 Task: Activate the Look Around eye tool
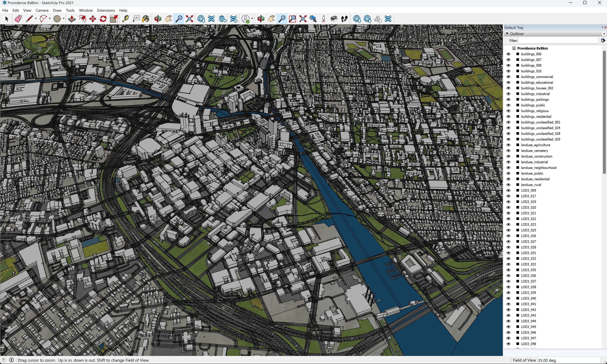pos(334,19)
